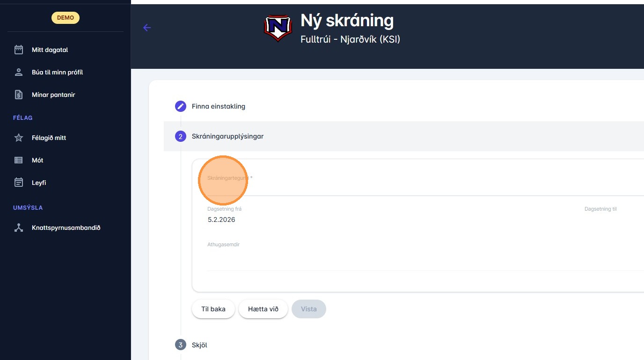Screen dimensions: 644x360
Task: Click the back arrow icon in header
Action: click(147, 28)
